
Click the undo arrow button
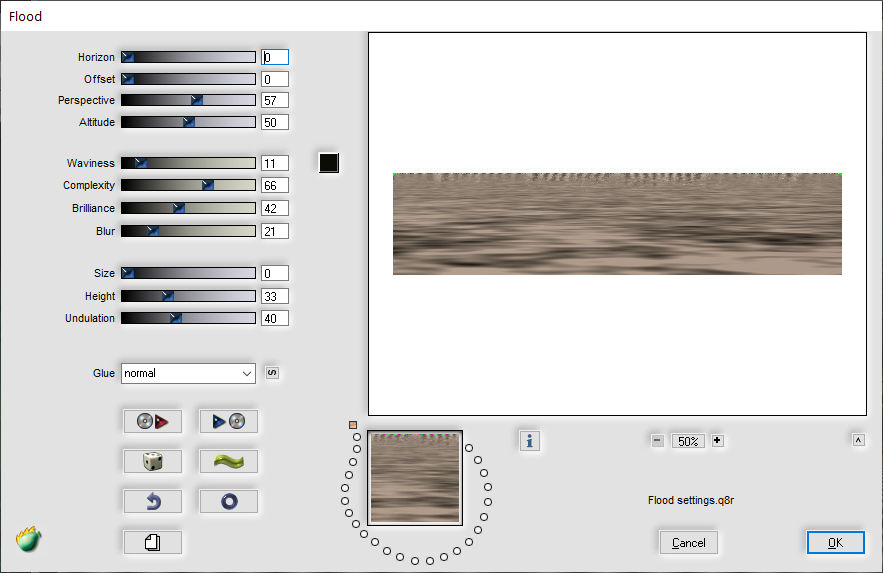tap(153, 502)
